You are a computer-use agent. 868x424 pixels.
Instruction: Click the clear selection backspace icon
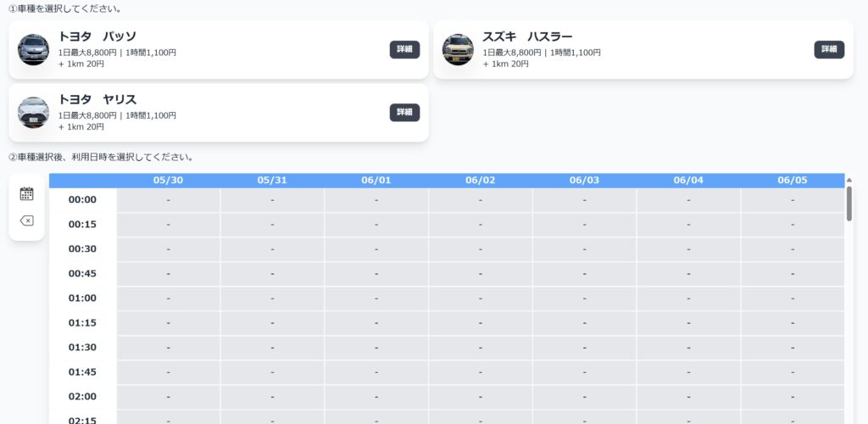(x=26, y=220)
